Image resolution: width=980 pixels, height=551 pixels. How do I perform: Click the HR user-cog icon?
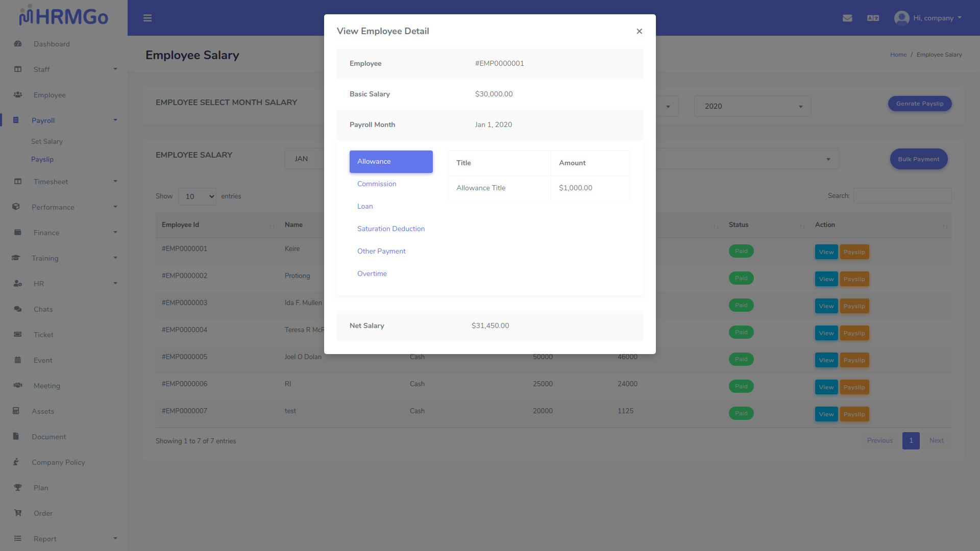(18, 284)
